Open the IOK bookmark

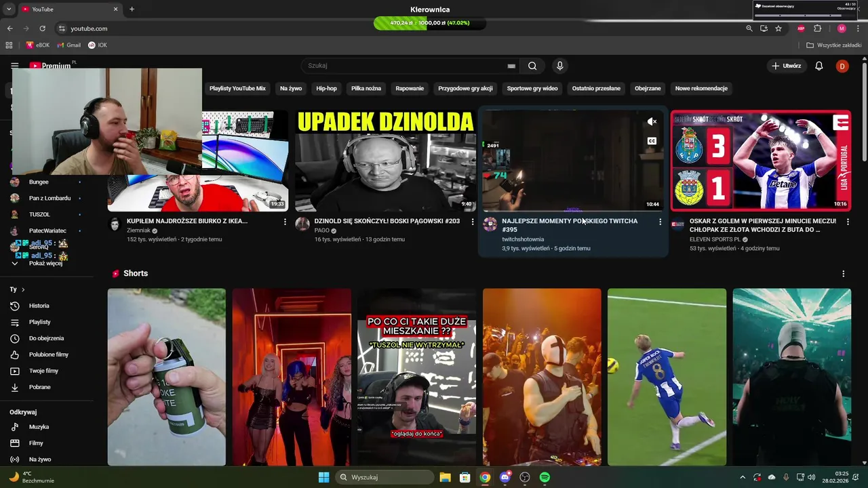pyautogui.click(x=98, y=45)
